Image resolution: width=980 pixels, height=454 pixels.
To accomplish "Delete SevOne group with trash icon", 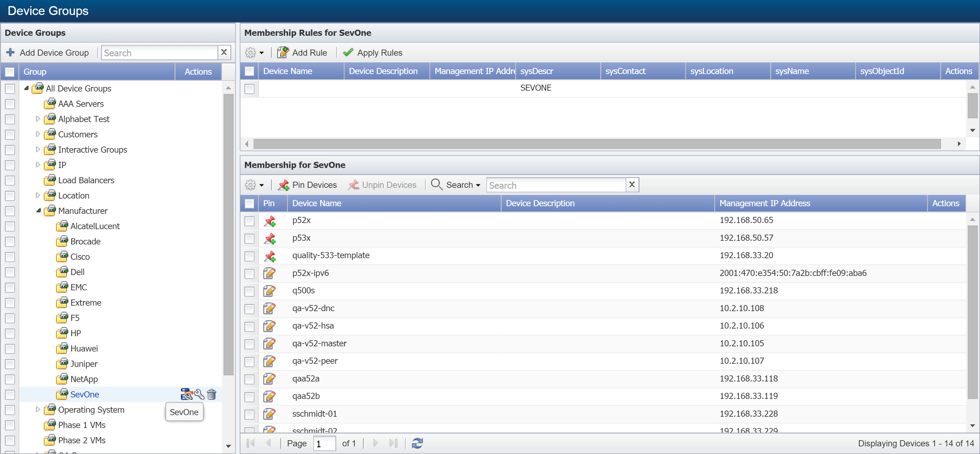I will pos(212,394).
